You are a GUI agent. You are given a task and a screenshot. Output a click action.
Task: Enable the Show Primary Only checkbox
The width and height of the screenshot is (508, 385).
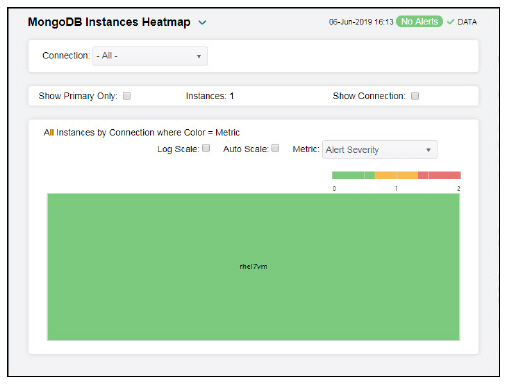[127, 96]
